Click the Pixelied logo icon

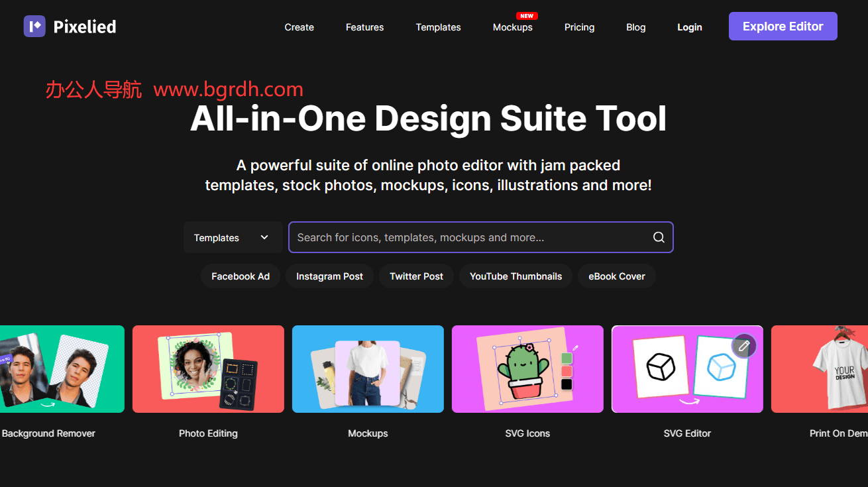pyautogui.click(x=34, y=27)
